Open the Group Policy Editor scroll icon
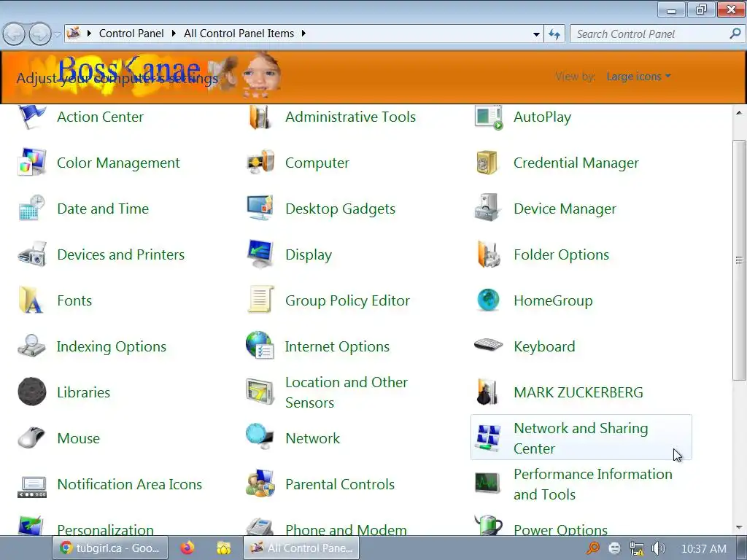 tap(260, 300)
